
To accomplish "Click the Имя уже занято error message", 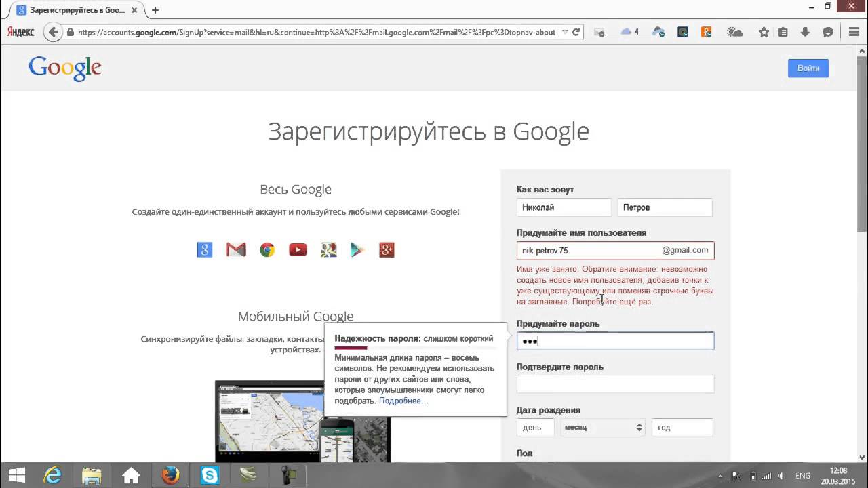I will pos(615,285).
